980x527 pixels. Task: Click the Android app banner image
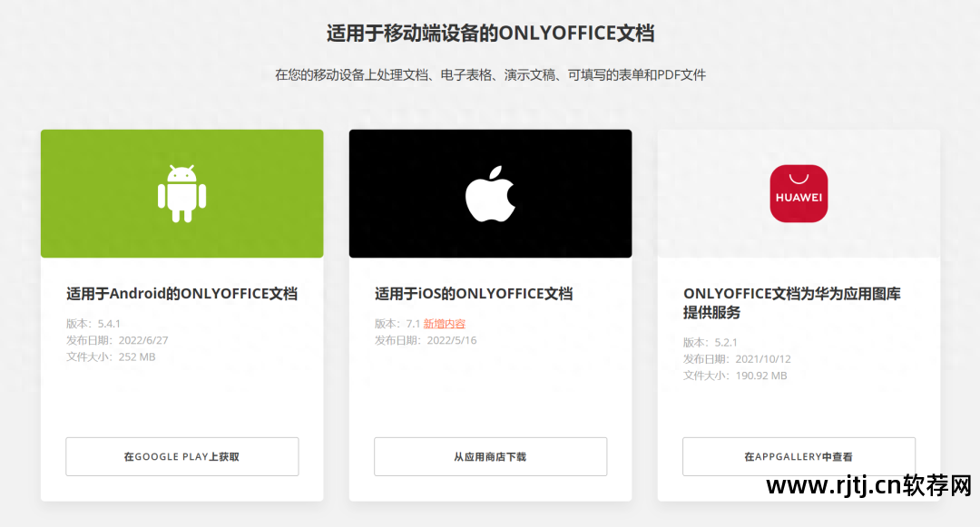181,193
